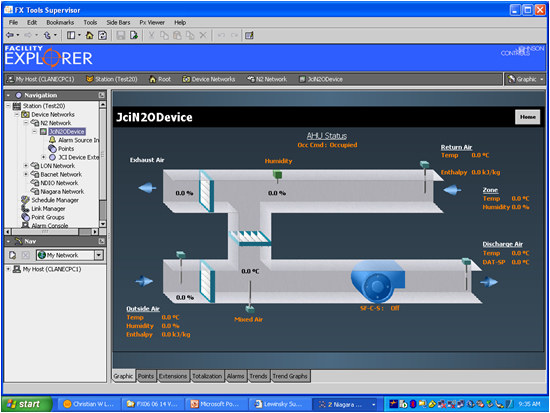The width and height of the screenshot is (550, 413).
Task: Open the Px Viewer menu
Action: 152,22
